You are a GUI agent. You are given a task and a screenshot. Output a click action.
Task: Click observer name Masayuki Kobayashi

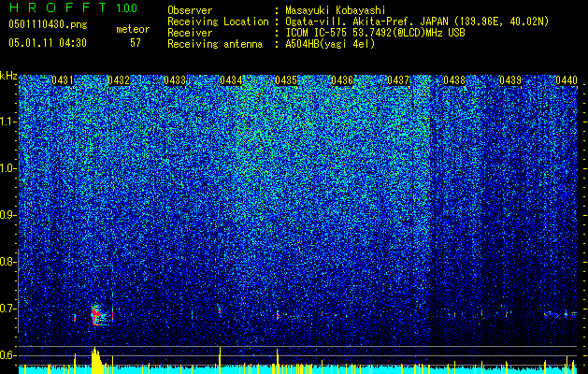click(336, 11)
